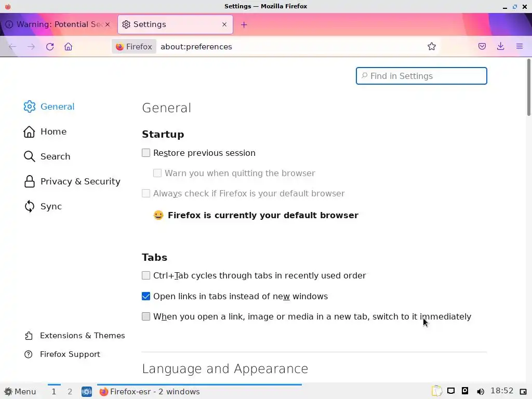Click 'Firefox is currently your default browser' text

[263, 216]
